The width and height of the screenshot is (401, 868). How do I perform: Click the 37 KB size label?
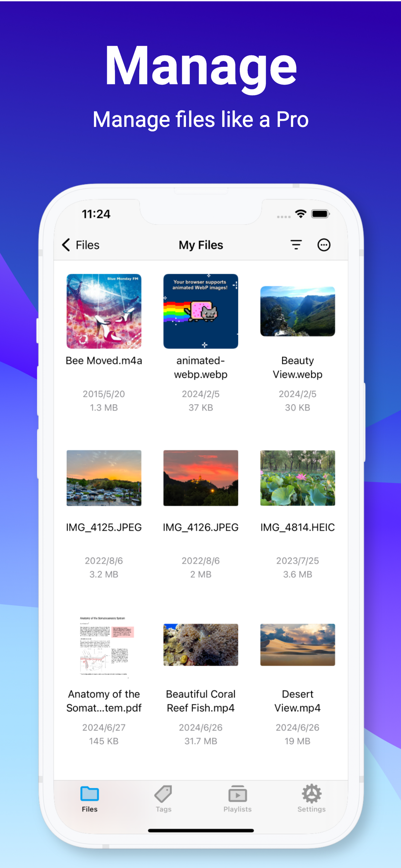[x=200, y=408]
